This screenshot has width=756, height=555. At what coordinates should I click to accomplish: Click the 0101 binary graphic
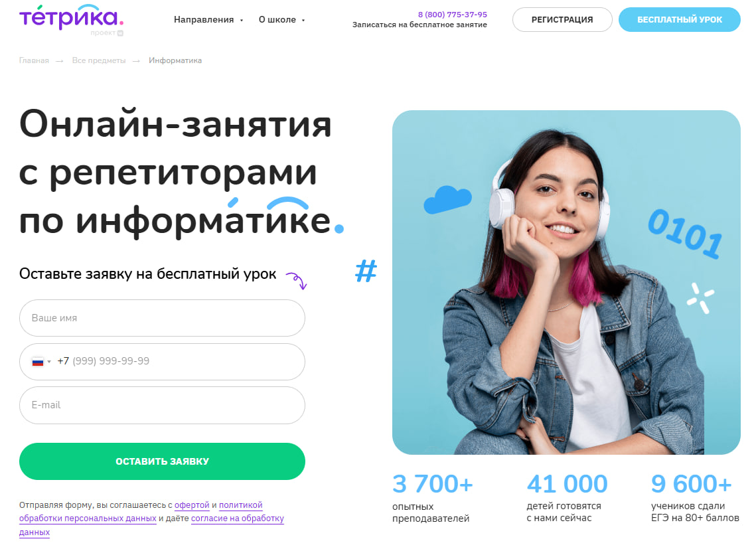(684, 234)
